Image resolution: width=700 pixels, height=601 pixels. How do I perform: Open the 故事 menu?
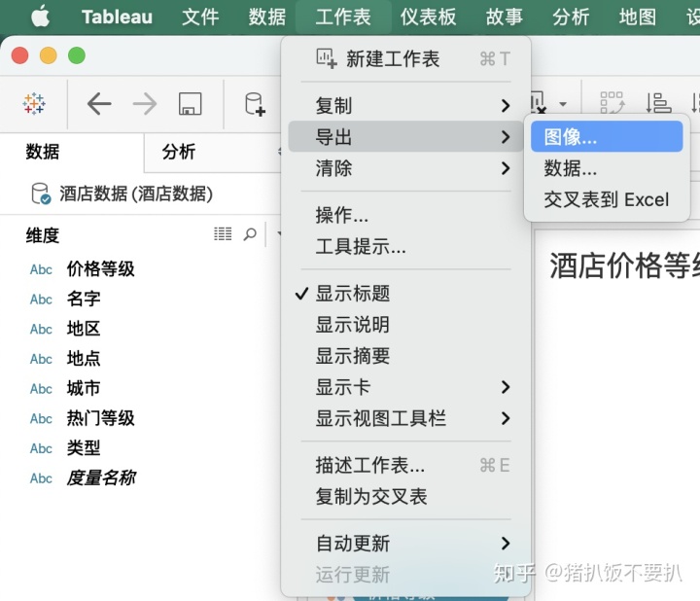(x=504, y=17)
